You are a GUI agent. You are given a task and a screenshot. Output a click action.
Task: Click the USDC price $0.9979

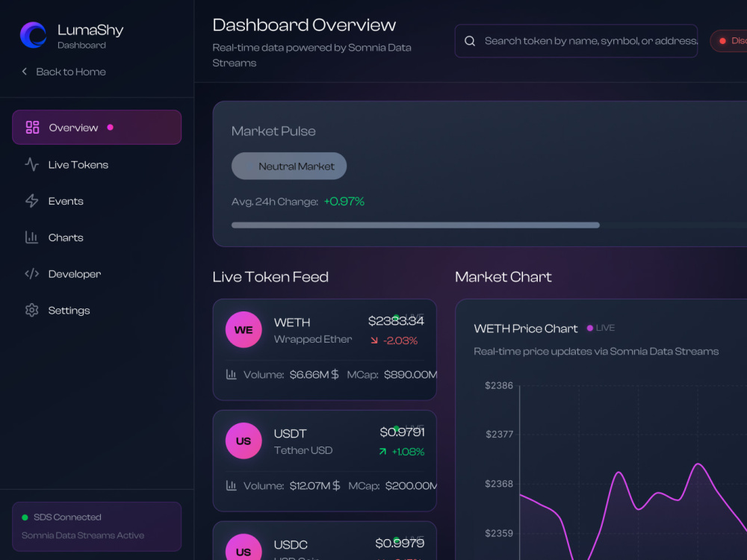tap(400, 543)
